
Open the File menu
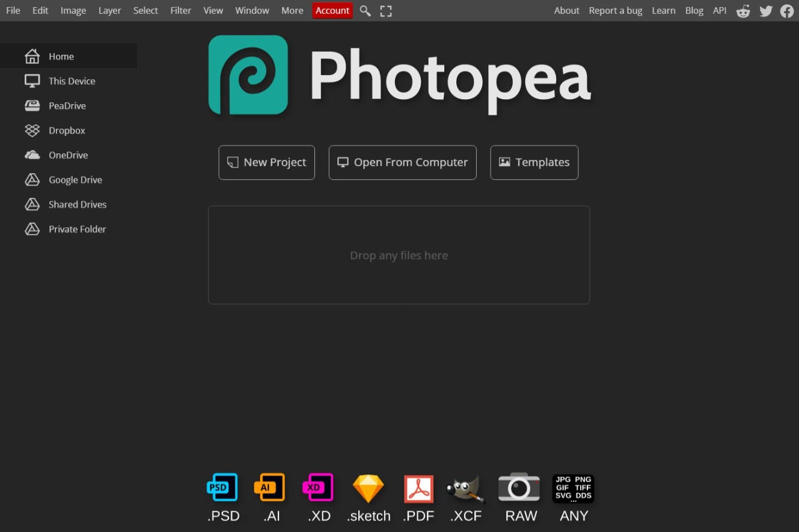(13, 10)
